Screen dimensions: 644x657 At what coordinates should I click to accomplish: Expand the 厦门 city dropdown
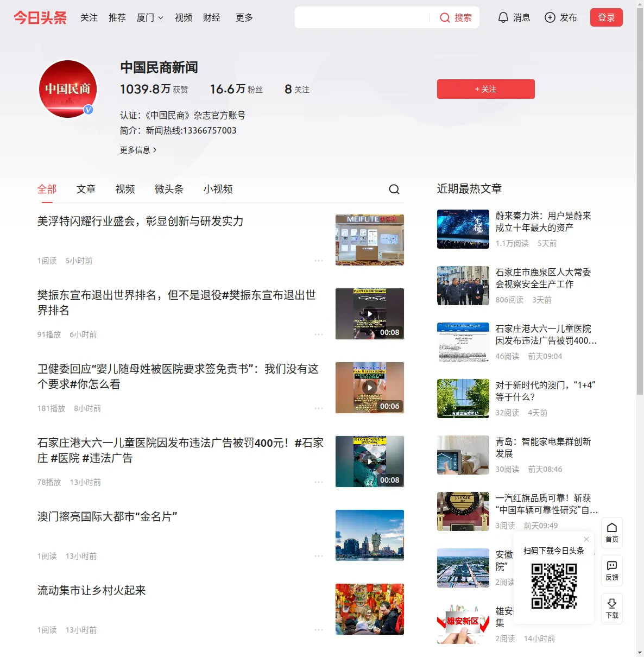click(x=150, y=17)
